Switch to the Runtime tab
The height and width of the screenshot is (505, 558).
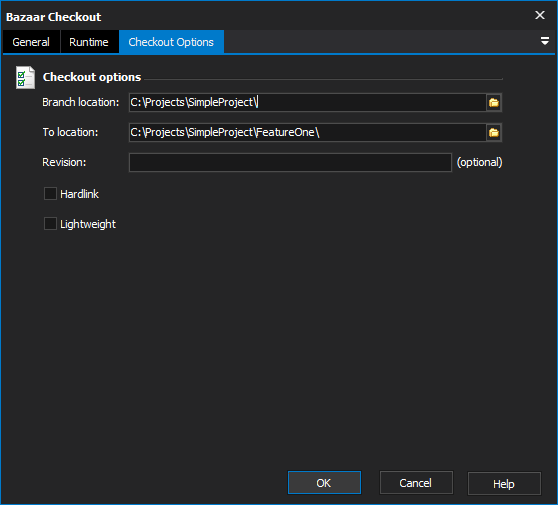click(89, 42)
